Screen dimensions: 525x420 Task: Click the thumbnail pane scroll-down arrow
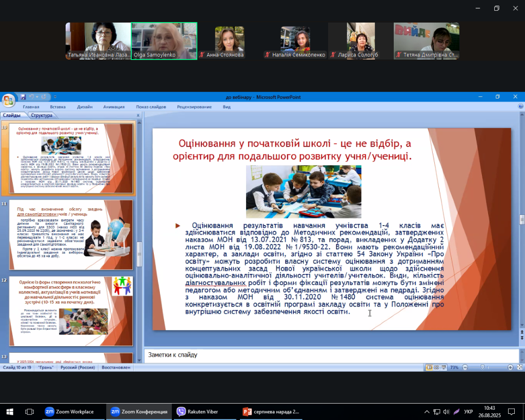(x=139, y=361)
